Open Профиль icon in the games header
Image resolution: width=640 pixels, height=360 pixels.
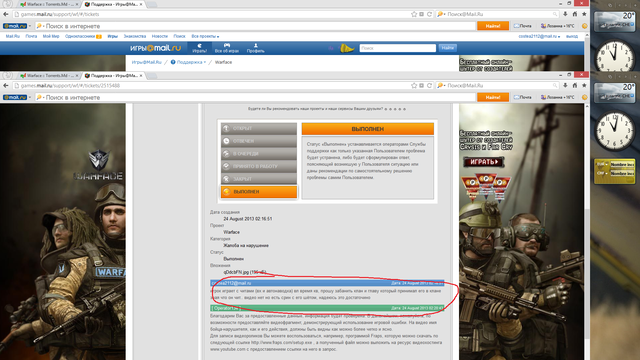256,48
